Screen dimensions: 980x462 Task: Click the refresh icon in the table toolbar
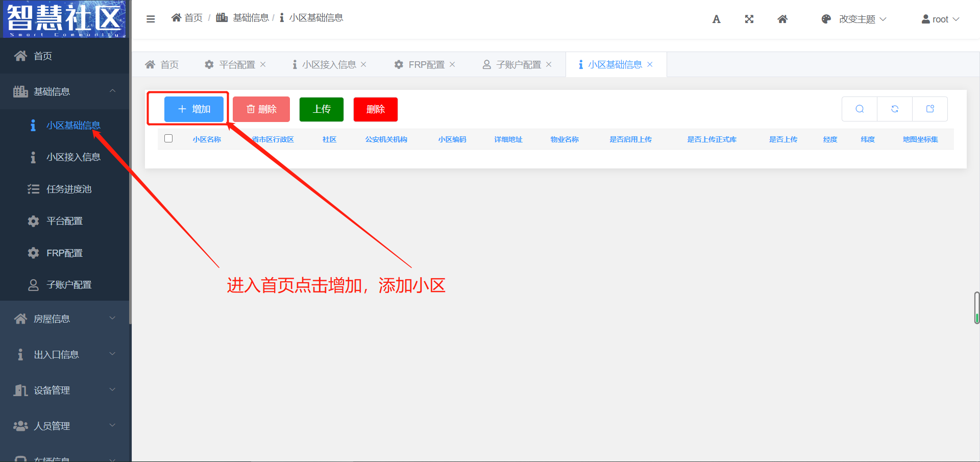click(895, 109)
